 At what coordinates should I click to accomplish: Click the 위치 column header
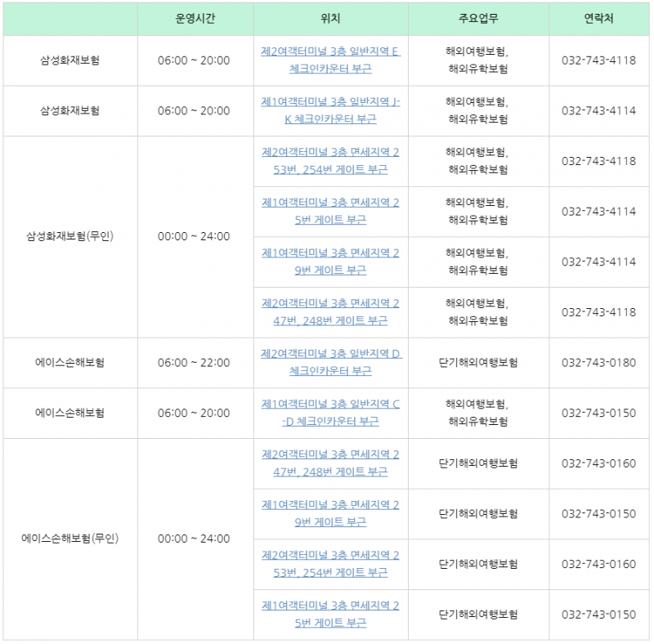pos(330,18)
